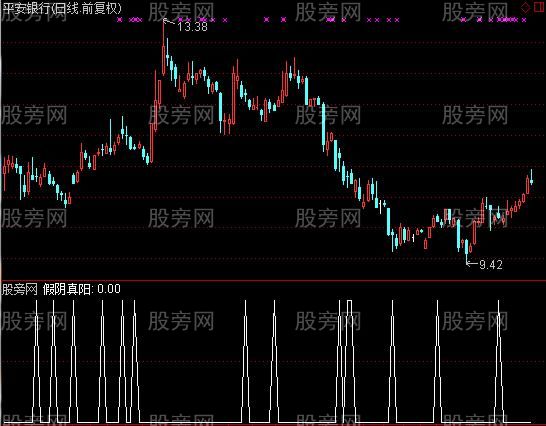Click the red square window icon

pos(539,7)
